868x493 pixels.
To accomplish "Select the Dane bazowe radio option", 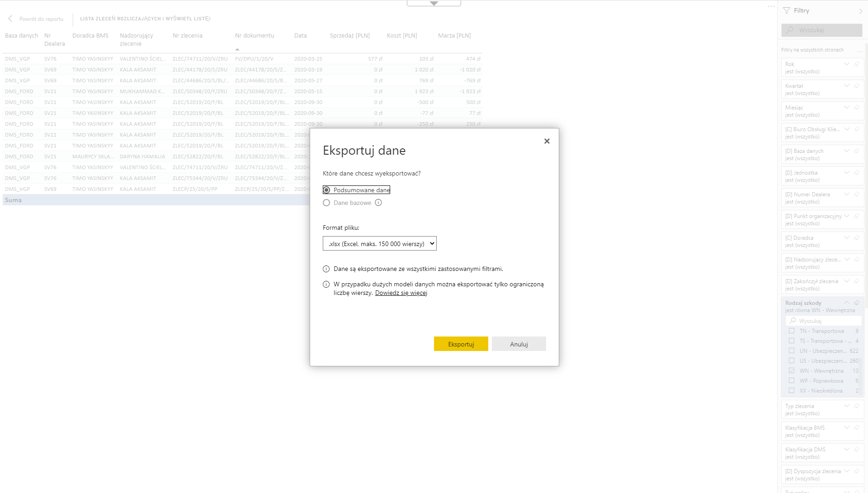I will tap(326, 203).
